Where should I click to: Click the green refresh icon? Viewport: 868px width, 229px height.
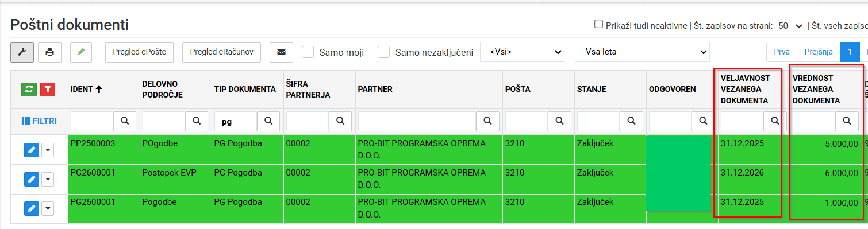(28, 89)
